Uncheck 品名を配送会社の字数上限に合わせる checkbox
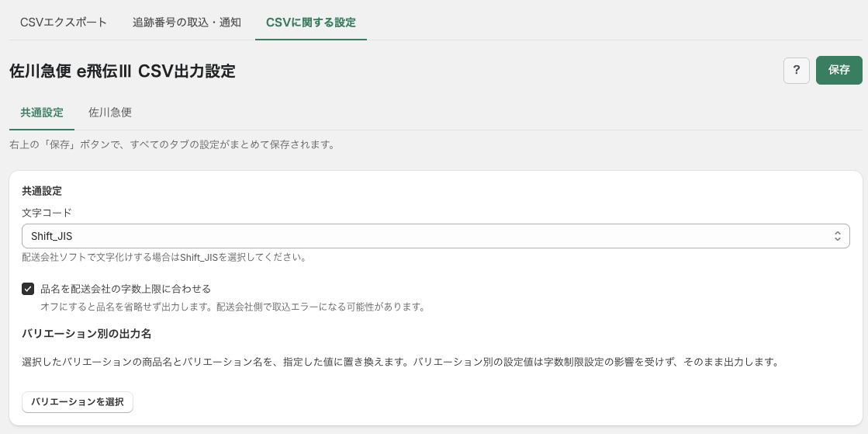 coord(28,289)
